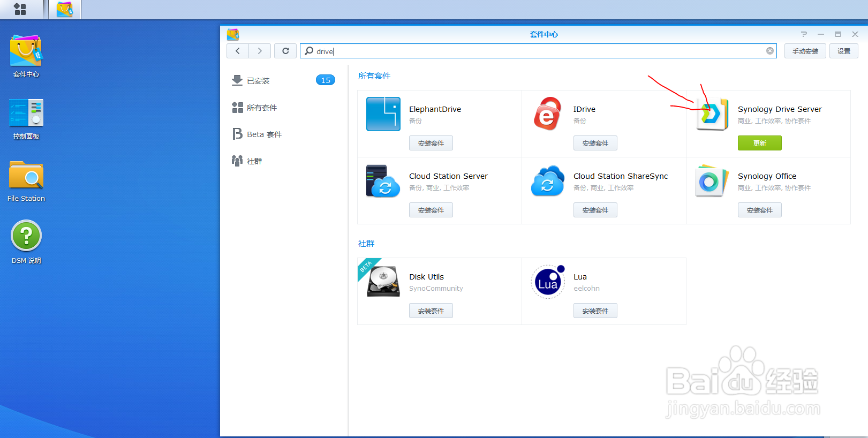The image size is (868, 438).
Task: Click the Disk Utils title
Action: tap(426, 277)
